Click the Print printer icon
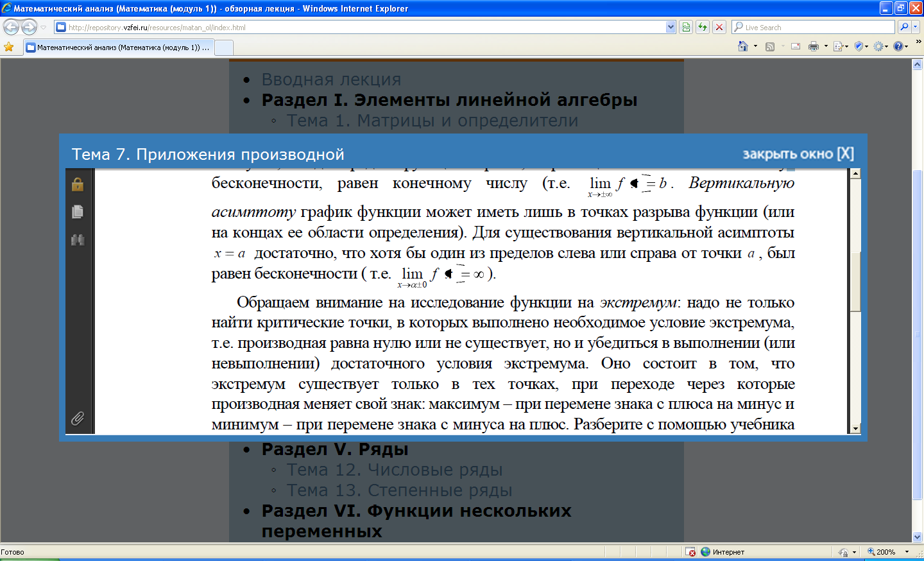The width and height of the screenshot is (924, 561). [814, 46]
